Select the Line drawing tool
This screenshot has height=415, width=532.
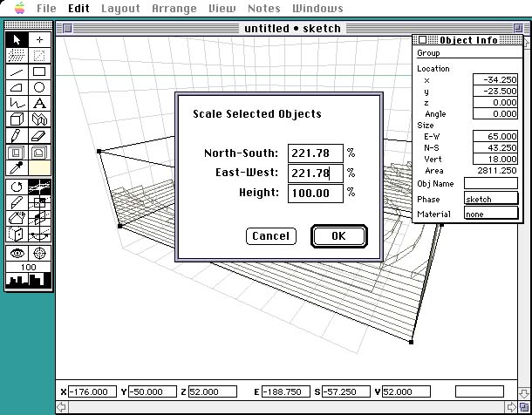(17, 71)
